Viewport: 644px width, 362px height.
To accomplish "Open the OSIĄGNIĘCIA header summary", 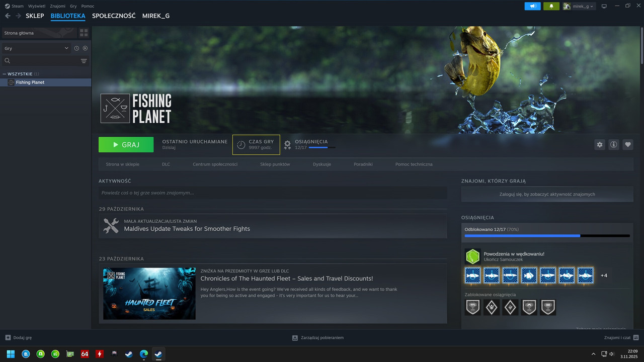I will [x=309, y=145].
